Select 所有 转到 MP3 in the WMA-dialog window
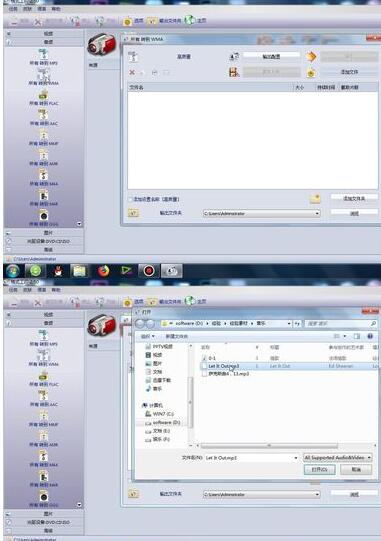Viewport: 381px width, 541px height. pos(43,58)
